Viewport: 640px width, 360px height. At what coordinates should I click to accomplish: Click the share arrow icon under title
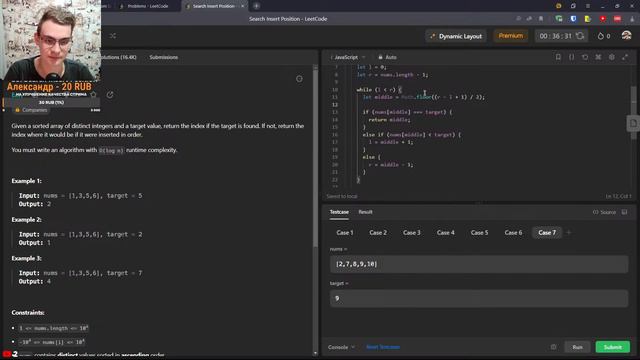[x=110, y=95]
